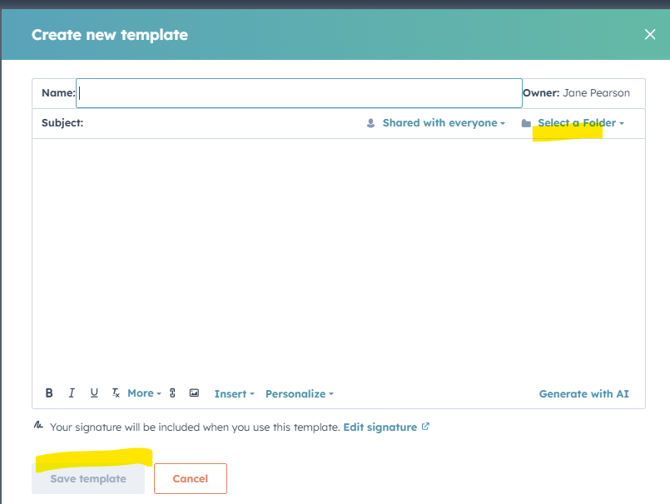Toggle bold text formatting

[x=50, y=394]
